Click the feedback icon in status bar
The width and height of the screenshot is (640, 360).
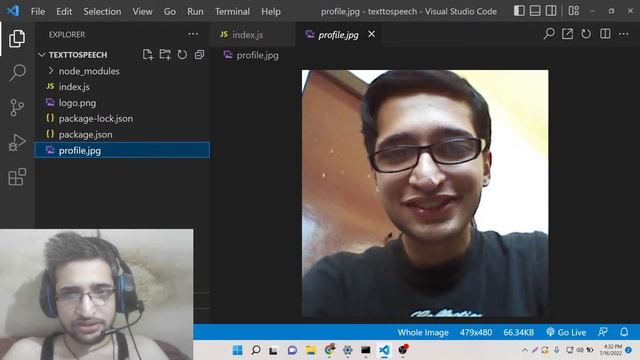pos(603,332)
